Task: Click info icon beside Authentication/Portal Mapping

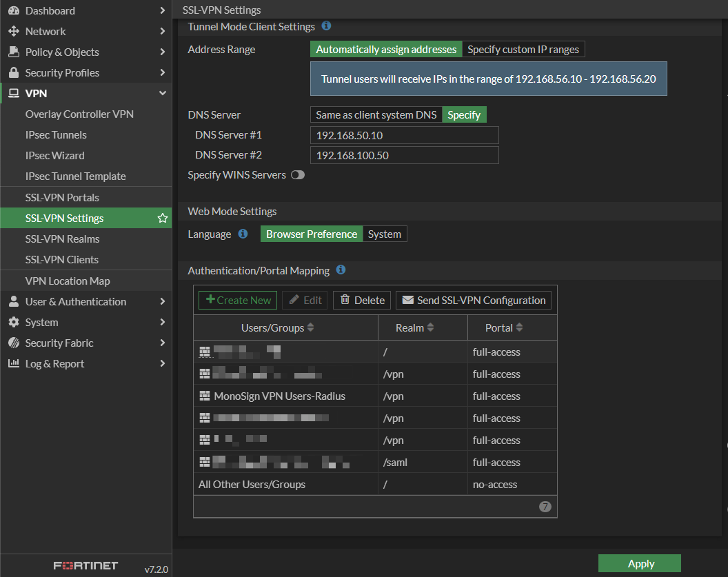Action: [x=341, y=270]
